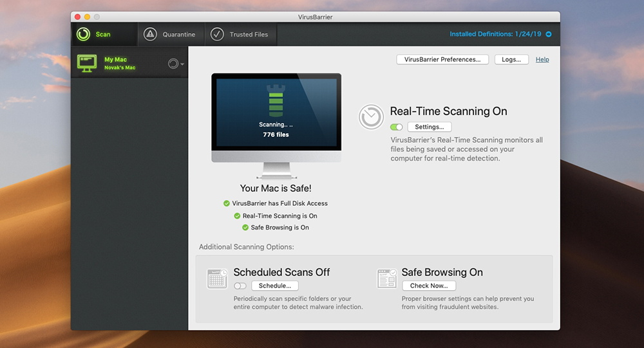
Task: Click the scanning iMac display image
Action: [x=276, y=125]
